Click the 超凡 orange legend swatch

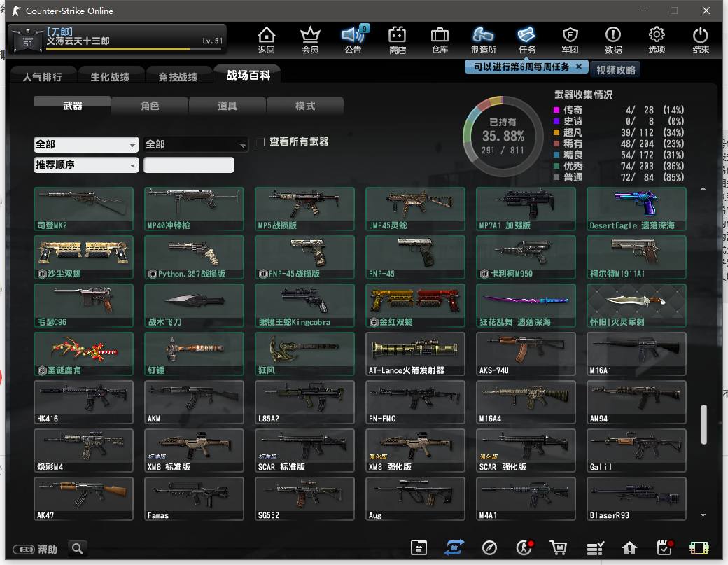[x=556, y=132]
